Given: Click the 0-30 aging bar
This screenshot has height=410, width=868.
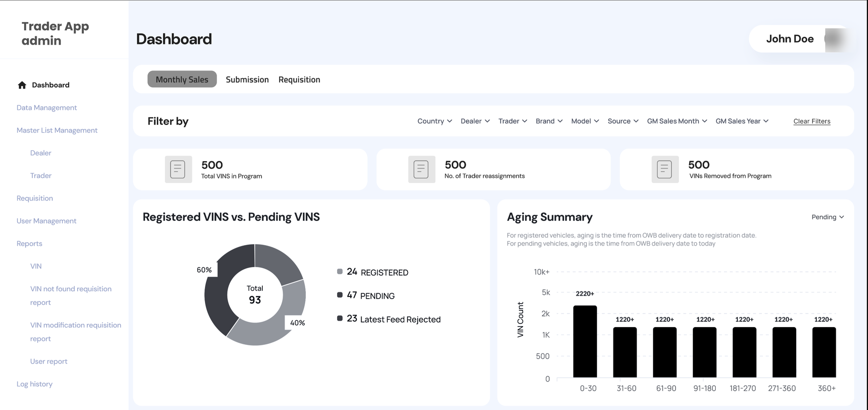Looking at the screenshot, I should tap(585, 341).
